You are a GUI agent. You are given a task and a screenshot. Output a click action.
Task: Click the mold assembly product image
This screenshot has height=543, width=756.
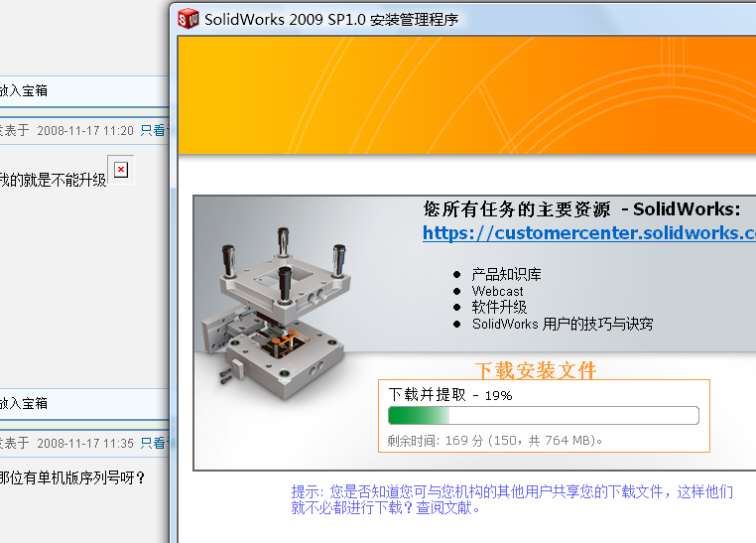(276, 315)
